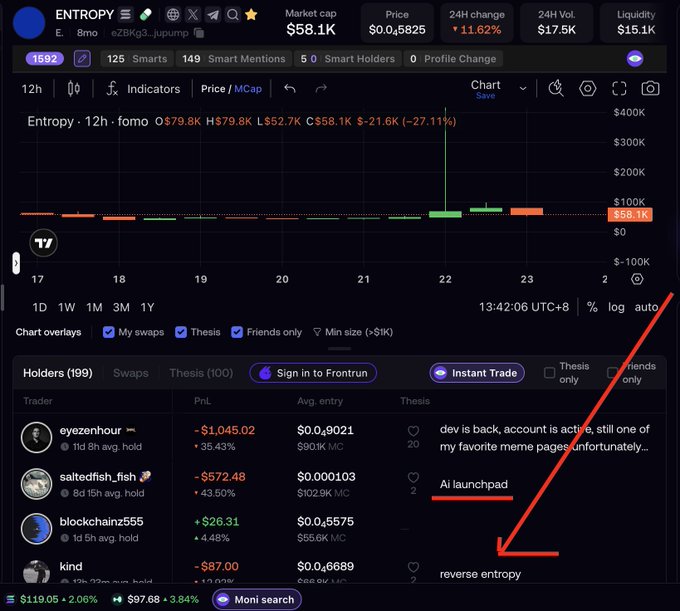
Task: Change the candlestick chart style icon
Action: tap(74, 89)
